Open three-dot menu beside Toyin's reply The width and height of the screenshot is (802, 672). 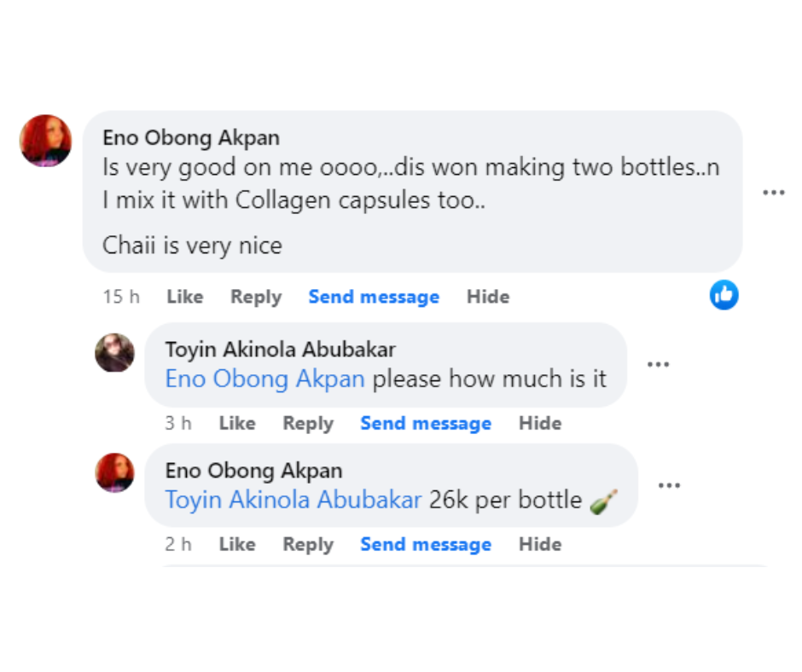[658, 364]
